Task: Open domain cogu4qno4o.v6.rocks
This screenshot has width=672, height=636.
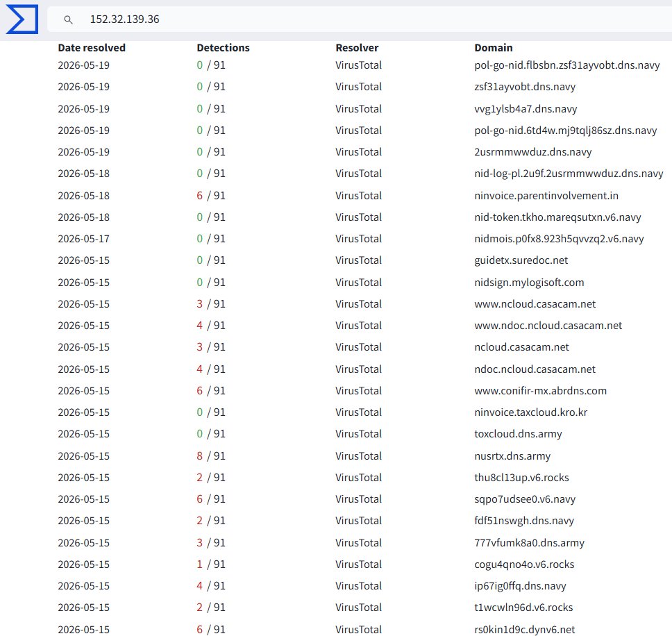Action: [x=524, y=564]
